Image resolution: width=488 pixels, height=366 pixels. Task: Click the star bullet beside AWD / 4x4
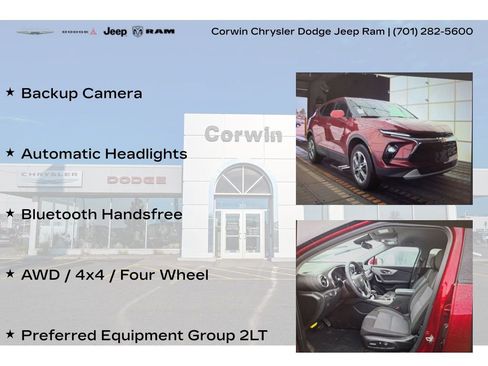pyautogui.click(x=10, y=273)
